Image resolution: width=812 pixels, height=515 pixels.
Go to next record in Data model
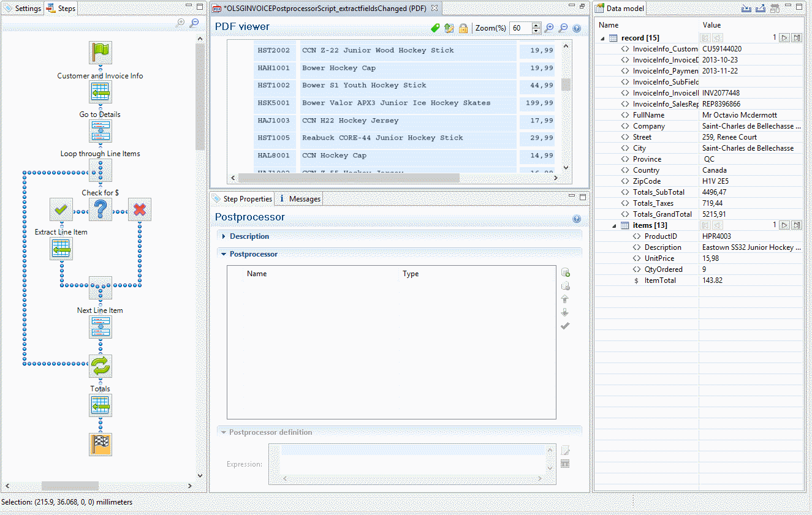pyautogui.click(x=784, y=38)
